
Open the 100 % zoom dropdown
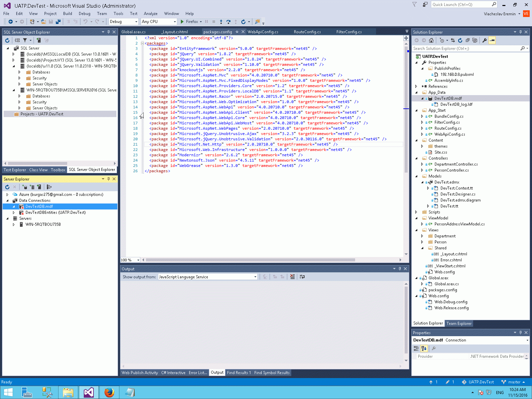pyautogui.click(x=130, y=260)
